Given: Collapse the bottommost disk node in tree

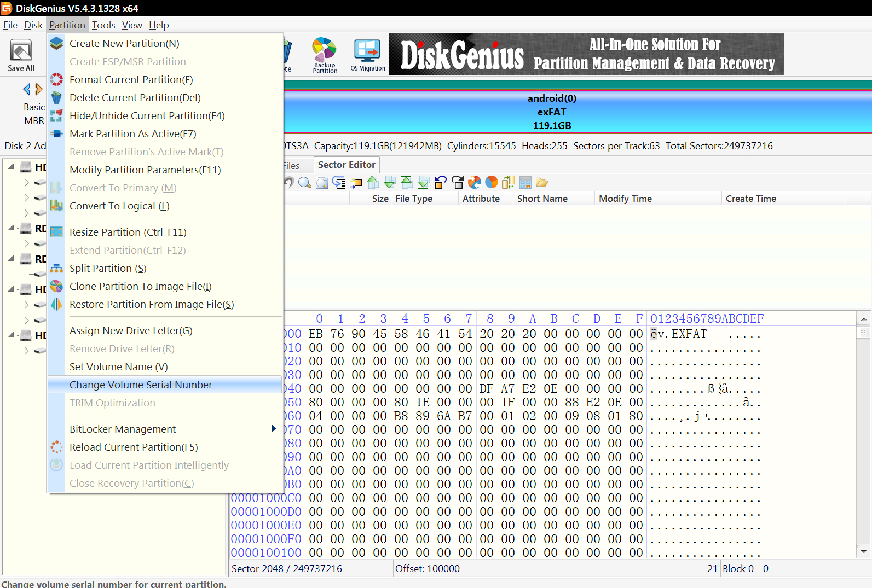Looking at the screenshot, I should point(11,335).
